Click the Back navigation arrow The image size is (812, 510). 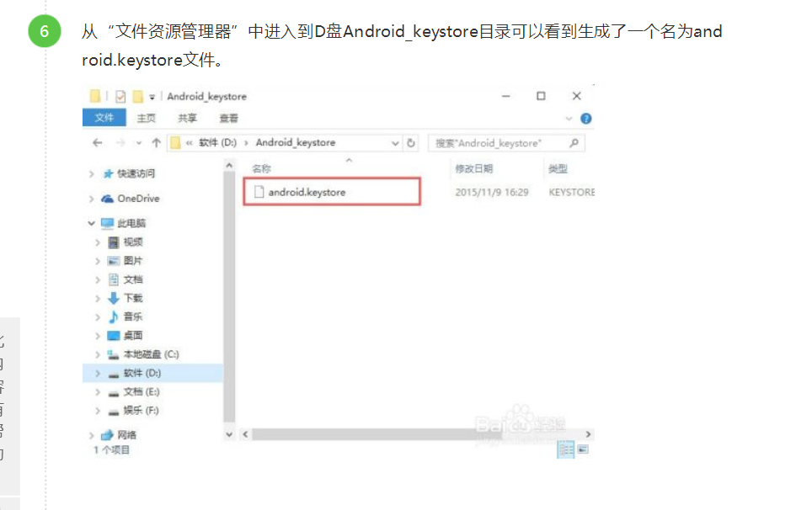pyautogui.click(x=96, y=142)
